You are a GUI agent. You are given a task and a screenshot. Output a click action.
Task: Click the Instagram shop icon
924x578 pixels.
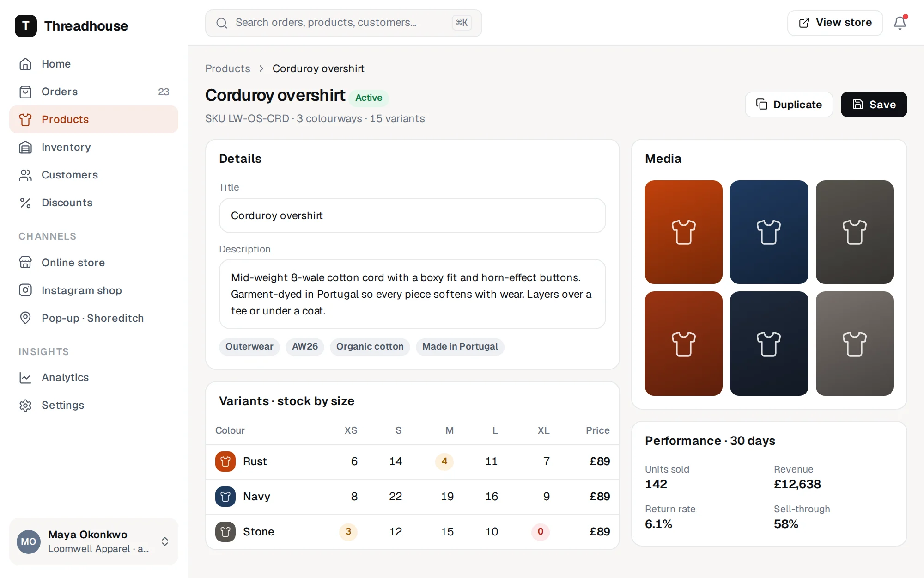[25, 290]
